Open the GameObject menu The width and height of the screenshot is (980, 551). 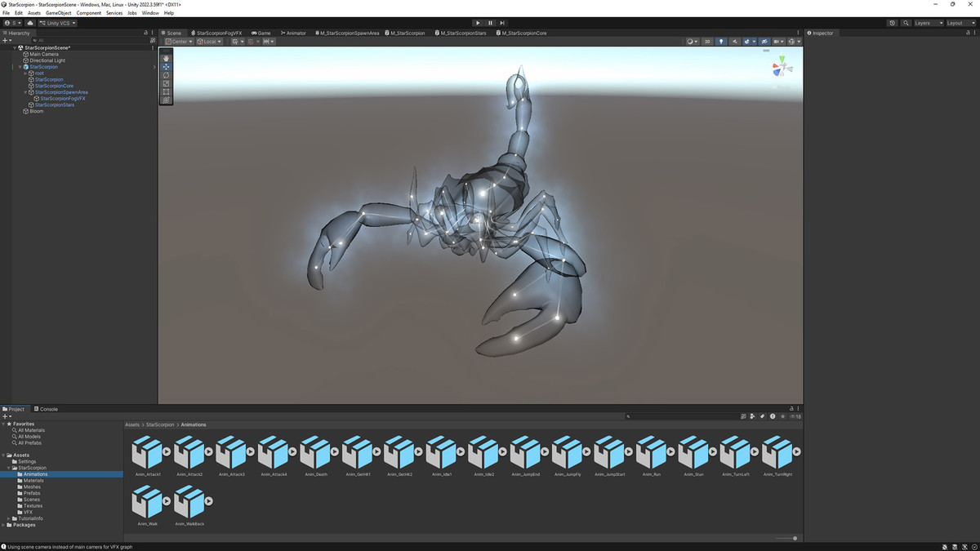[x=58, y=13]
